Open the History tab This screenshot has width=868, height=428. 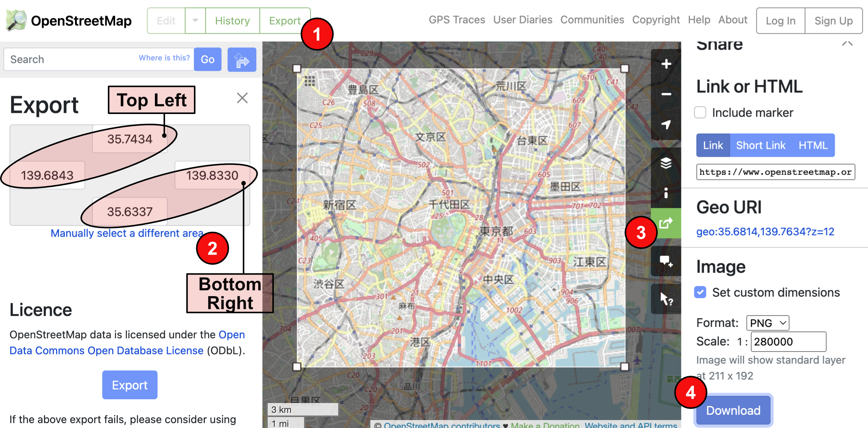[x=232, y=21]
